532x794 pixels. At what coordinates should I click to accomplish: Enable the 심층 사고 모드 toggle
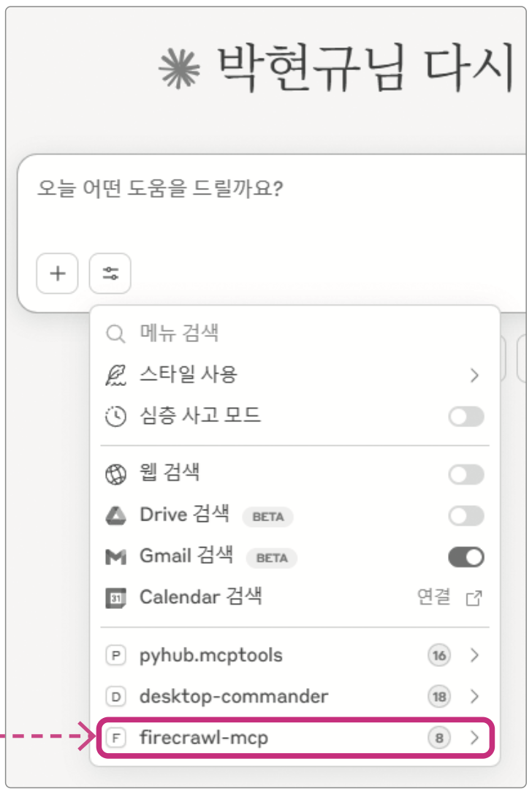click(465, 417)
